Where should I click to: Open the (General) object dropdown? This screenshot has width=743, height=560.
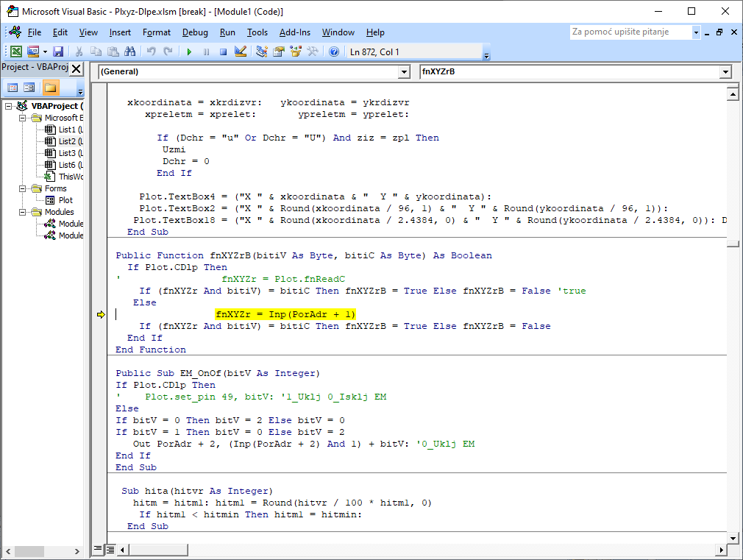coord(404,71)
